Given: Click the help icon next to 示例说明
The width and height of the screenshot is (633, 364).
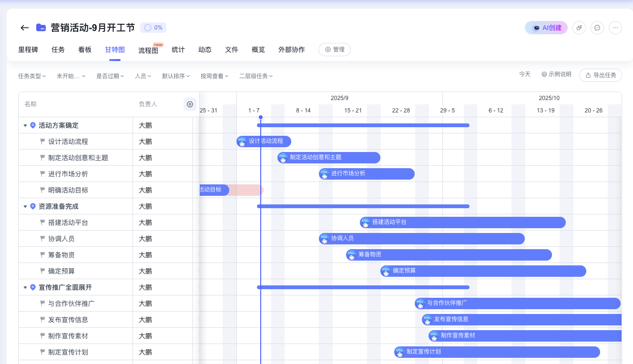Looking at the screenshot, I should click(543, 74).
